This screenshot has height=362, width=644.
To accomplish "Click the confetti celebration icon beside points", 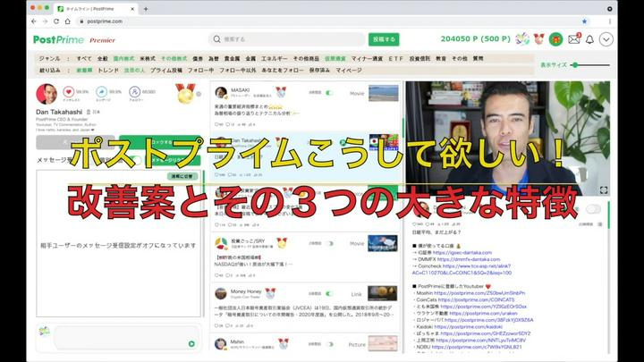I will point(522,39).
